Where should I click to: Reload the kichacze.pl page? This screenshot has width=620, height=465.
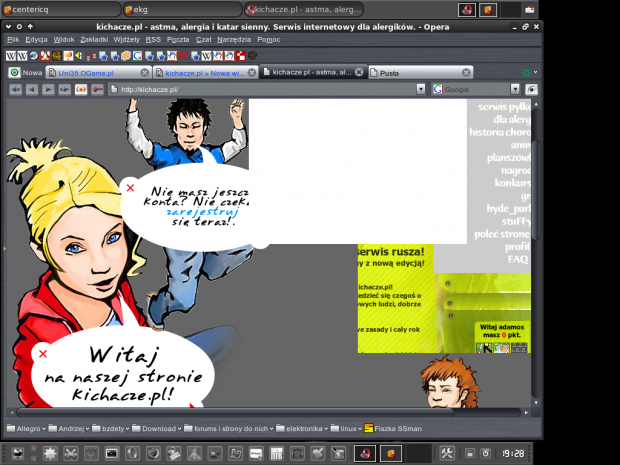pos(81,89)
